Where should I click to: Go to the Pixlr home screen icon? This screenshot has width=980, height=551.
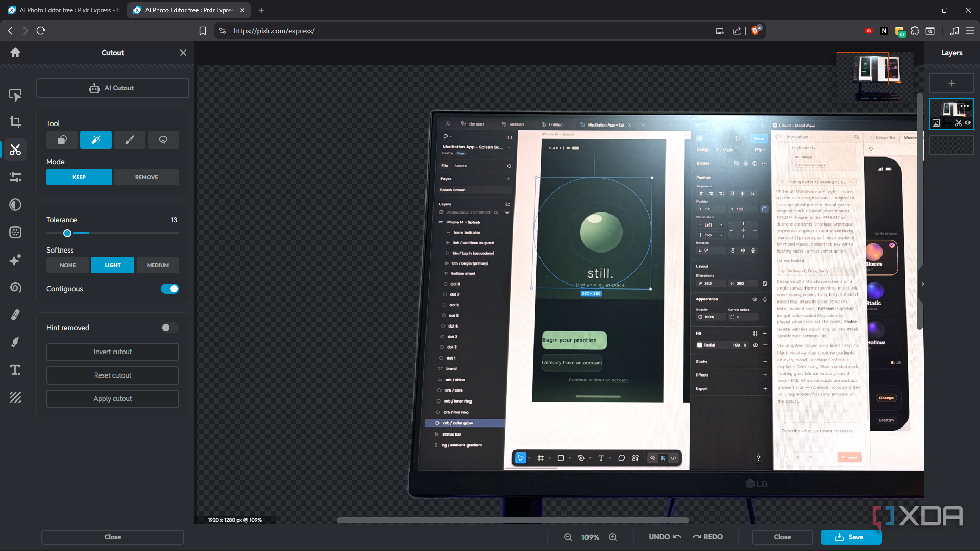[15, 53]
